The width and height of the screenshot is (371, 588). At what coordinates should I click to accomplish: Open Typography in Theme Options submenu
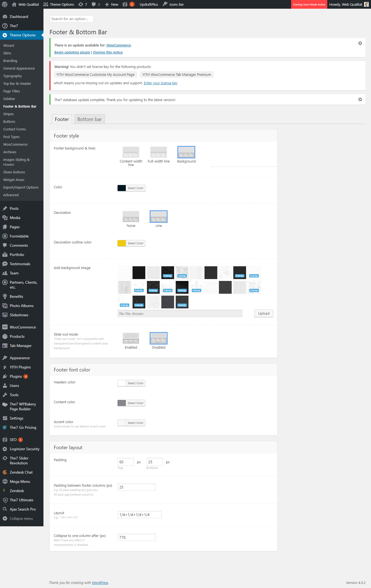tap(12, 76)
